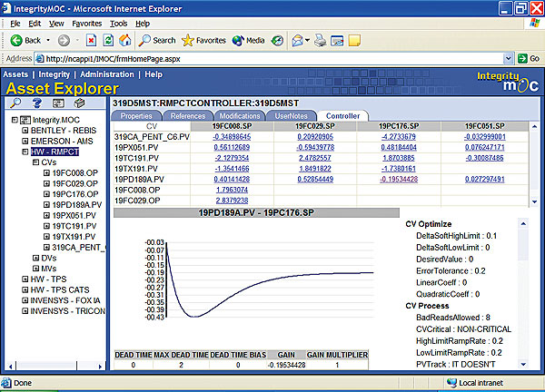Open the Search pane

[157, 41]
